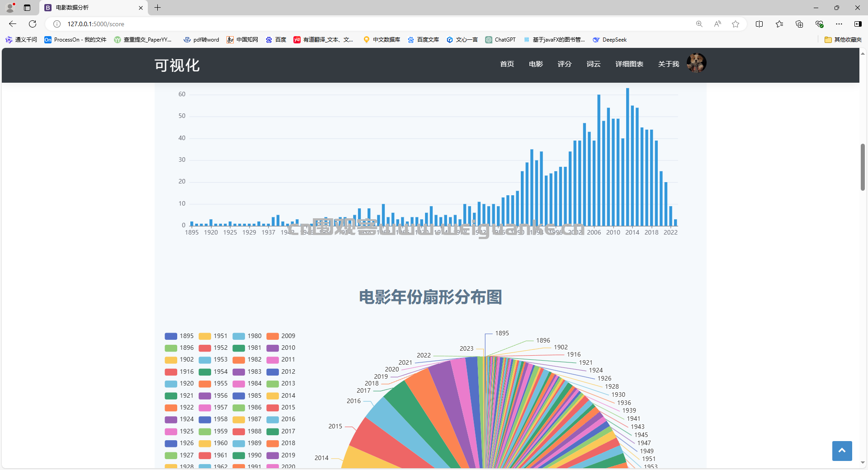Open the user avatar picture
The image size is (868, 470).
pyautogui.click(x=696, y=63)
